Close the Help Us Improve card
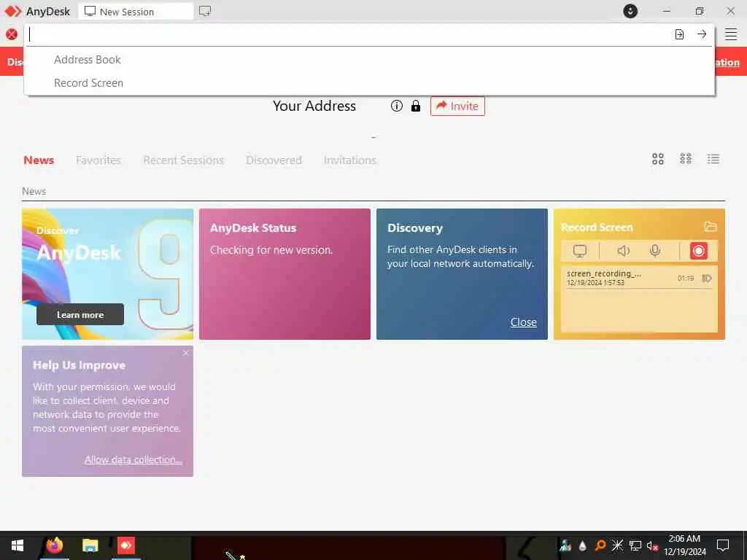Image resolution: width=747 pixels, height=560 pixels. click(186, 353)
